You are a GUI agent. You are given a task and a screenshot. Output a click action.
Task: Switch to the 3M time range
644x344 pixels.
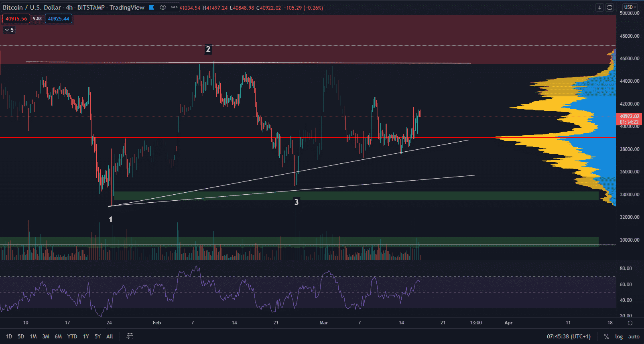pos(46,336)
